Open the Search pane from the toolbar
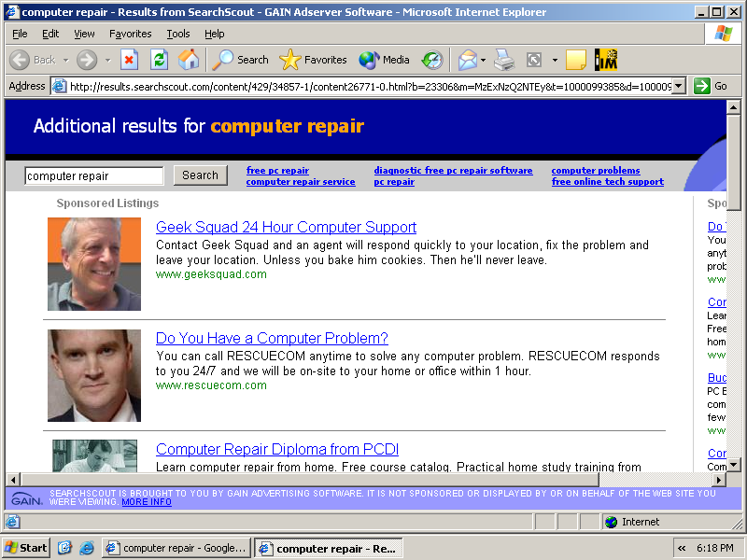The height and width of the screenshot is (560, 747). click(240, 60)
